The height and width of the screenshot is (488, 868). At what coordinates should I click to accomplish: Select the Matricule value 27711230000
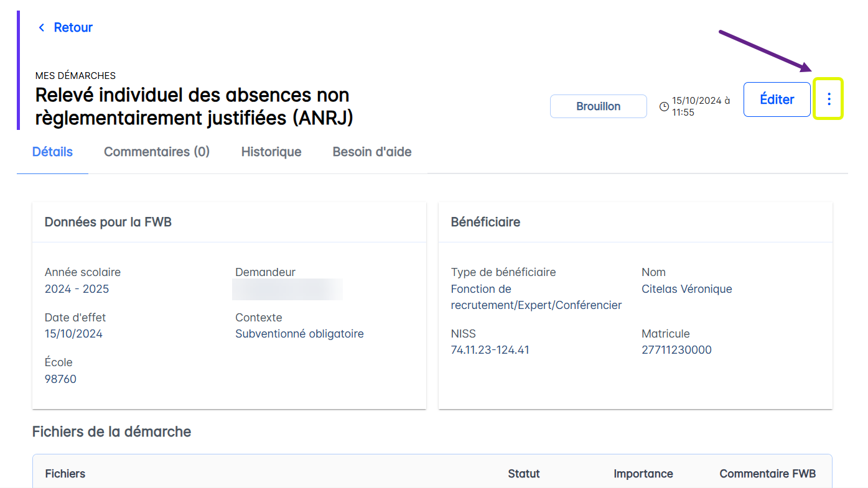tap(676, 350)
